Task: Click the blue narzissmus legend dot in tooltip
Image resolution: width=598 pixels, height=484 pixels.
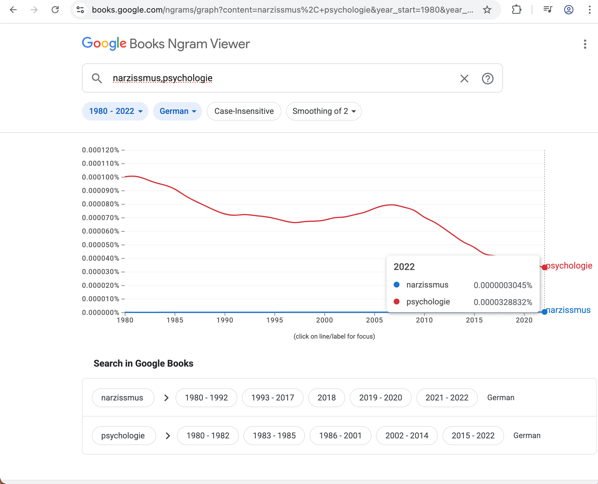Action: (x=397, y=285)
